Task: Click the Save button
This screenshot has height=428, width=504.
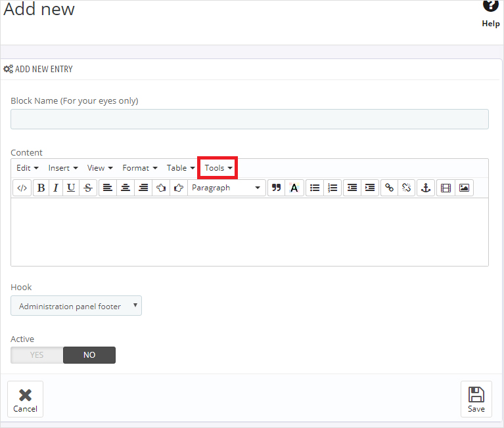Action: click(476, 399)
